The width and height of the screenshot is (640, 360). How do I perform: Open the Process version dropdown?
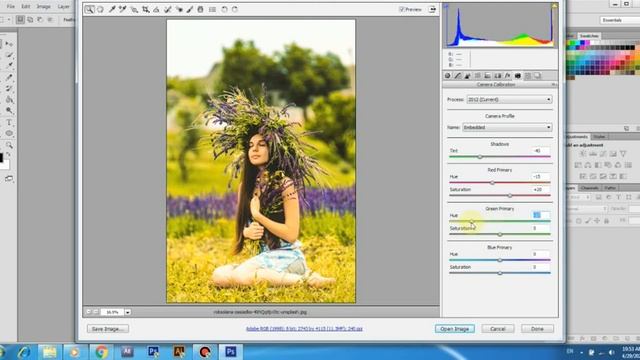(x=509, y=99)
